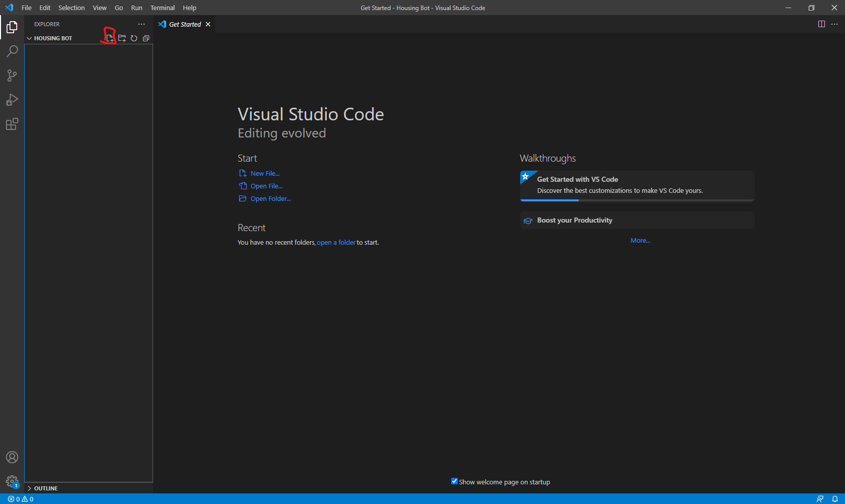The height and width of the screenshot is (504, 845).
Task: Open the Extensions view
Action: (12, 124)
